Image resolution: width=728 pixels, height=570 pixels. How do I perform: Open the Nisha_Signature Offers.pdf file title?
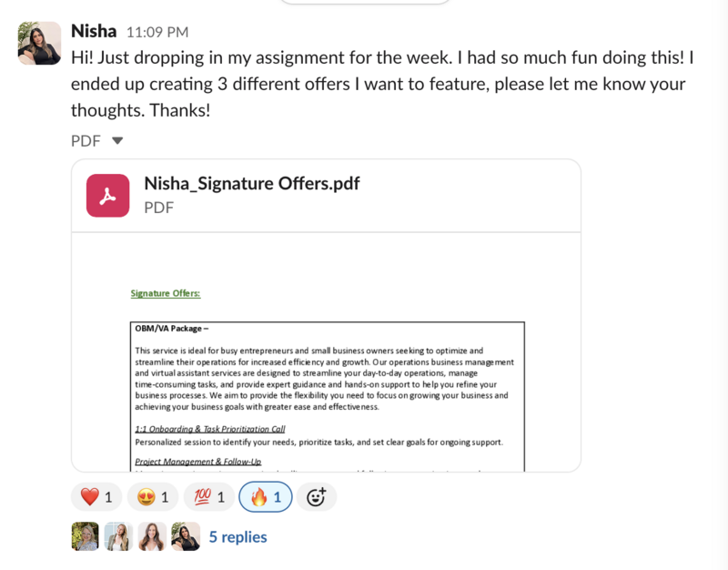252,184
